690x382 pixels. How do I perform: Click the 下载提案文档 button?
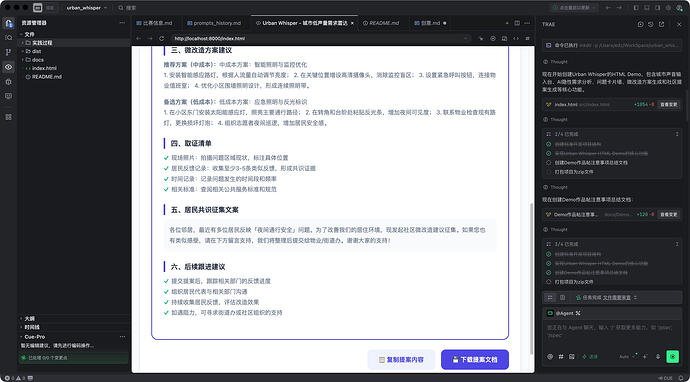[475, 360]
